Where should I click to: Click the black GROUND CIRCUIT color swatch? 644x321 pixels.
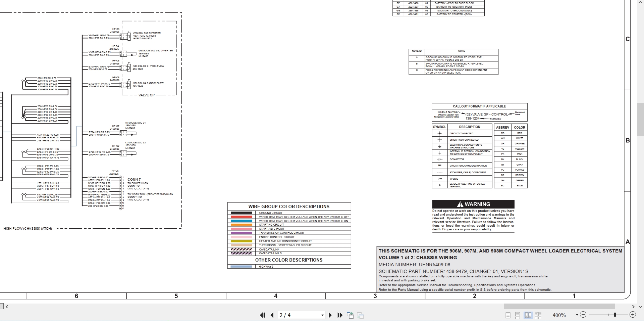(x=241, y=213)
